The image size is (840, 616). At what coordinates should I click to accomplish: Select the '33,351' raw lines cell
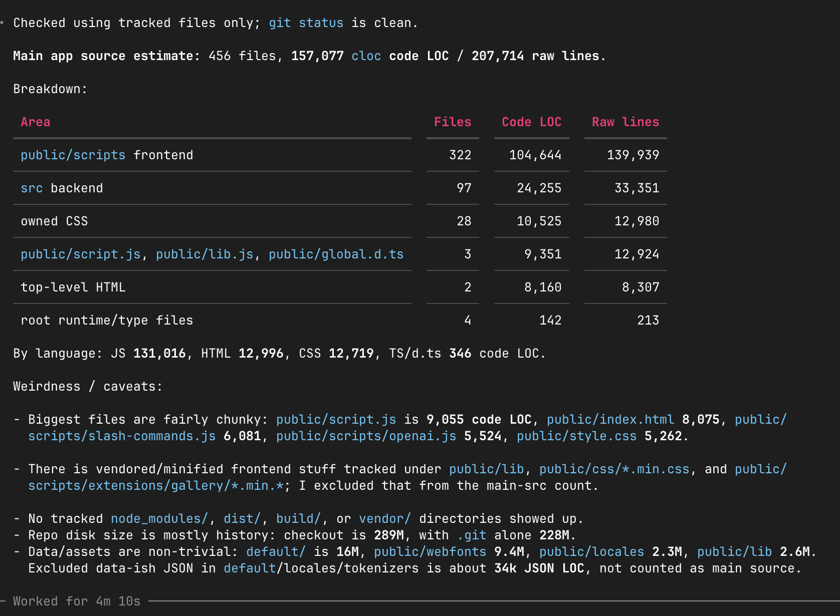pyautogui.click(x=637, y=188)
